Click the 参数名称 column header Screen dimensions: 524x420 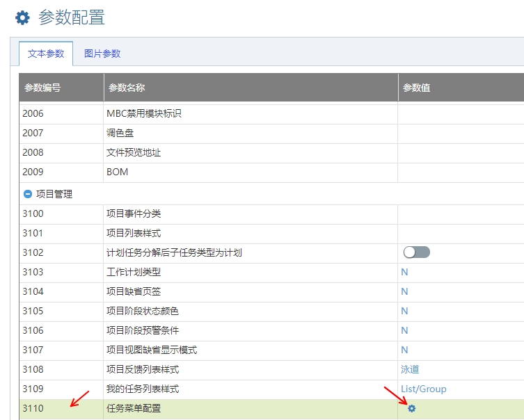point(126,88)
